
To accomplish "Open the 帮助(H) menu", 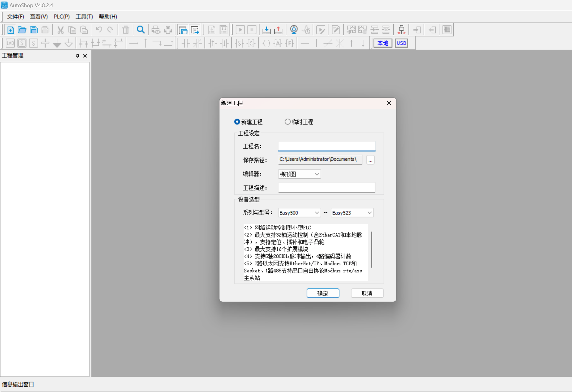I will click(x=108, y=17).
